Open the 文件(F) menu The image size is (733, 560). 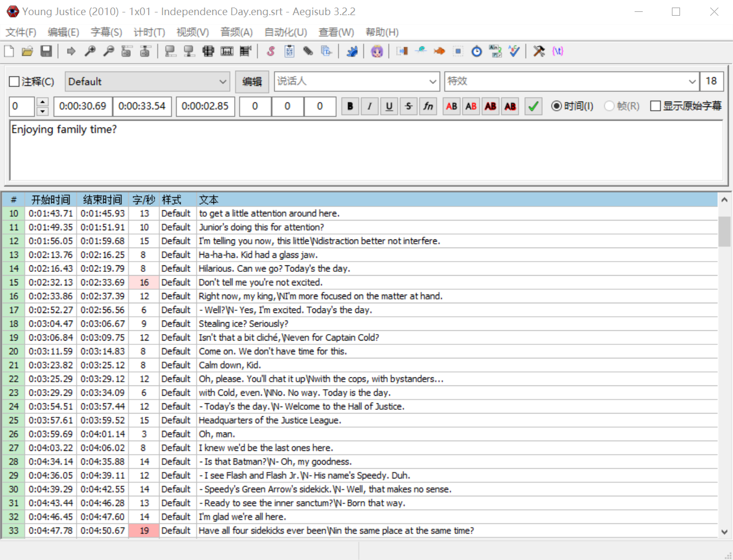point(21,32)
